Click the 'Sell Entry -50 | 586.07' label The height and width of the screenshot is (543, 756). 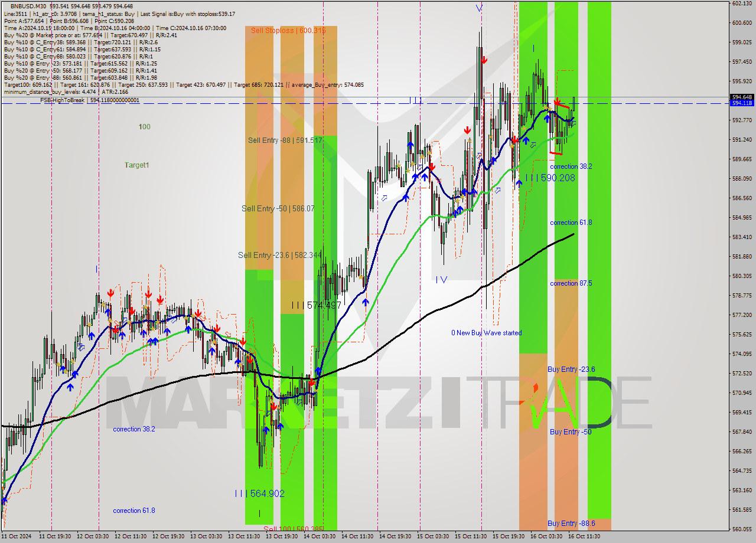tap(278, 208)
